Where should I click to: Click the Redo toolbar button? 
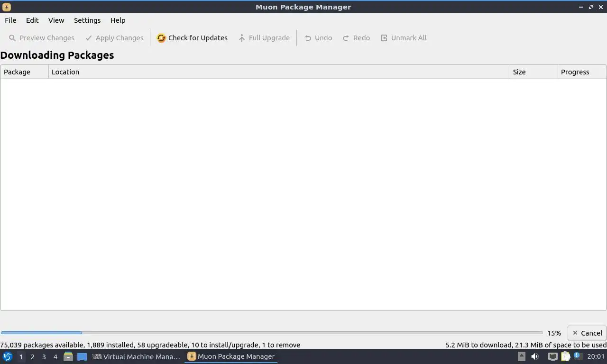[356, 38]
